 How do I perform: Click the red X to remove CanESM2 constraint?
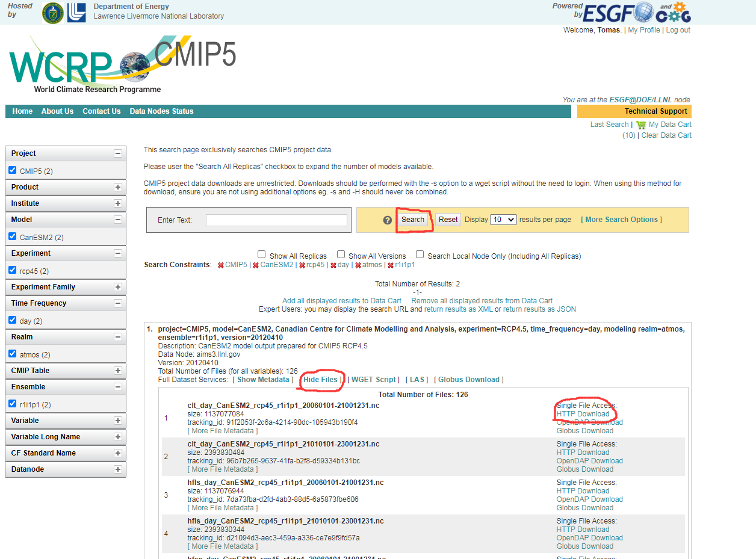pyautogui.click(x=255, y=265)
